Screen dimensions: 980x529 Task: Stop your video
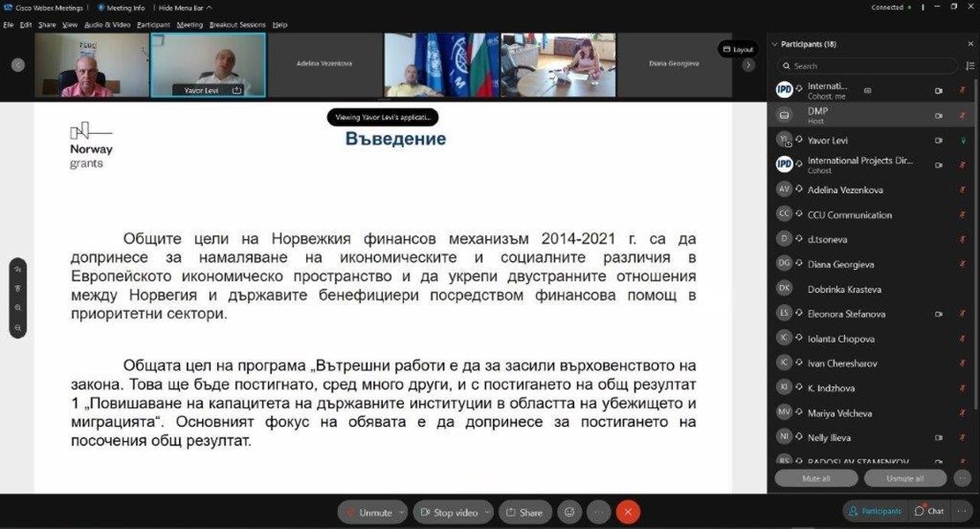449,512
